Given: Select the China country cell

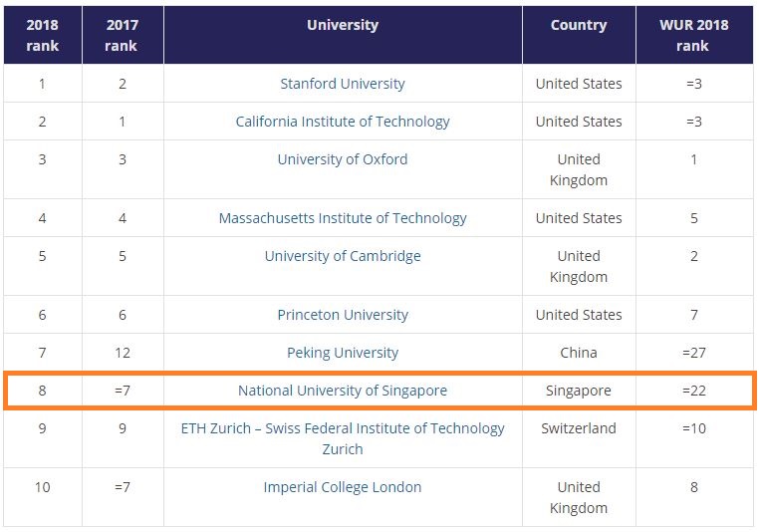Looking at the screenshot, I should 579,353.
